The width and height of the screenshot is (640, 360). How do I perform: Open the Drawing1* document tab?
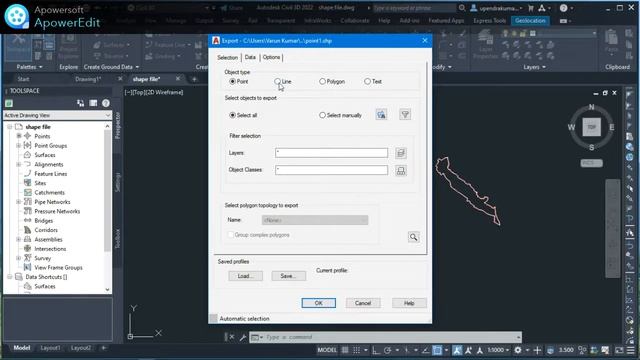88,79
